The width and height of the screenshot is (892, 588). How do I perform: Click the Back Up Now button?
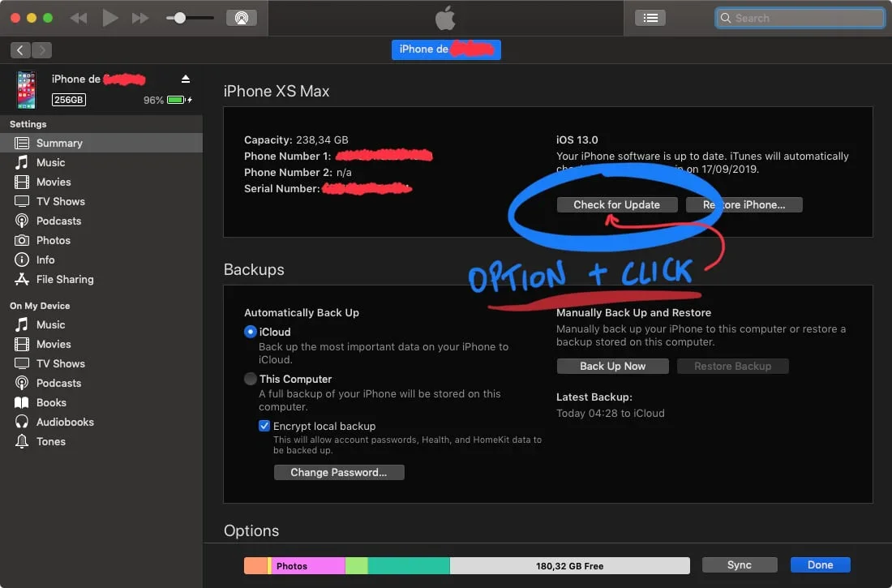(x=613, y=366)
